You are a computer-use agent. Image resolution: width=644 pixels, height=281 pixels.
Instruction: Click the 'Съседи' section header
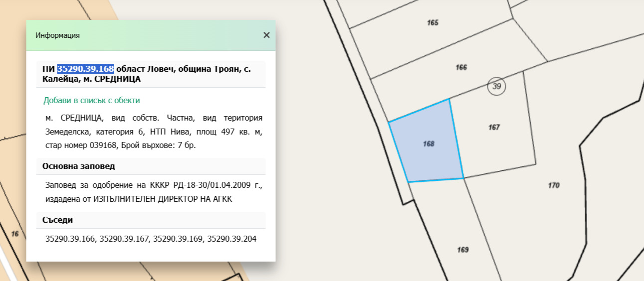point(58,220)
